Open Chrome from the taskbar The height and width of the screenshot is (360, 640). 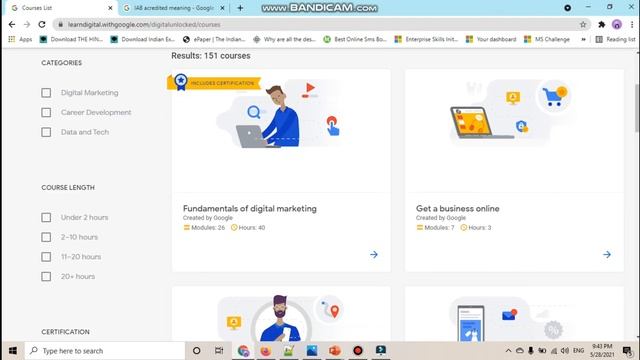(243, 351)
